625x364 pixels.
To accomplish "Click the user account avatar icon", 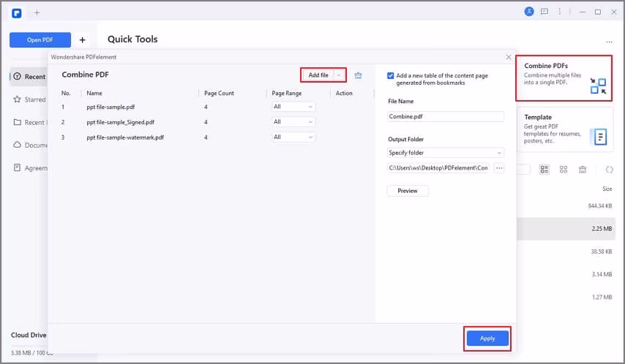I will point(529,12).
